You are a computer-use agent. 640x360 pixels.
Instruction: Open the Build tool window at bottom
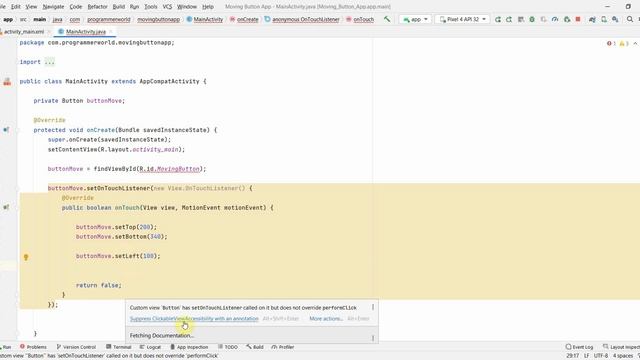tap(255, 347)
